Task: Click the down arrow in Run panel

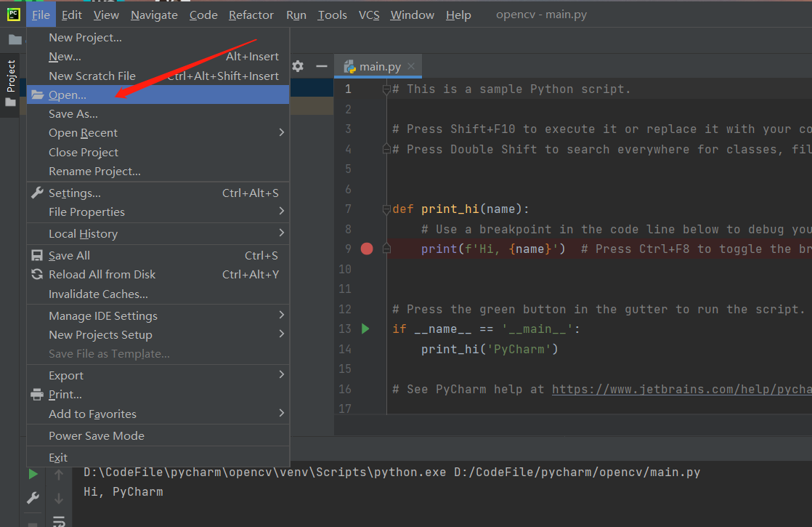Action: 59,499
